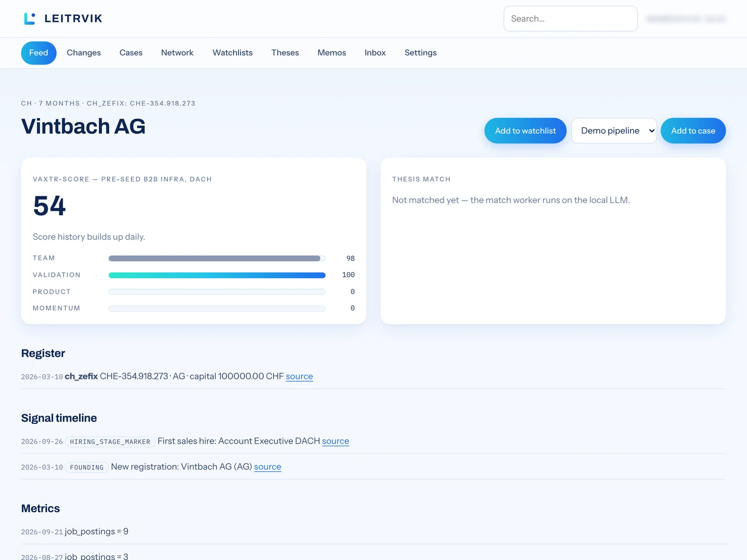Click the Validation score progress bar
The height and width of the screenshot is (560, 747).
[x=217, y=275]
